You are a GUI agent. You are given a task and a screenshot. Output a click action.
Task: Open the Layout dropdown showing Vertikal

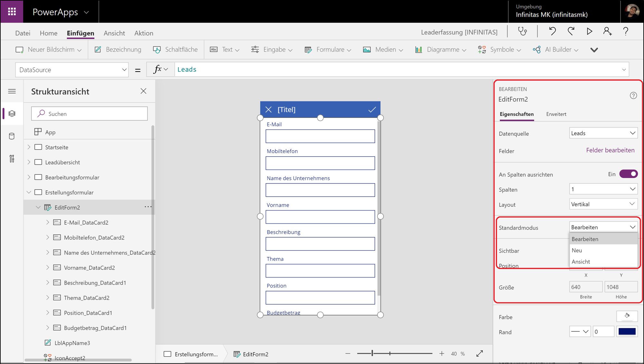(x=603, y=204)
